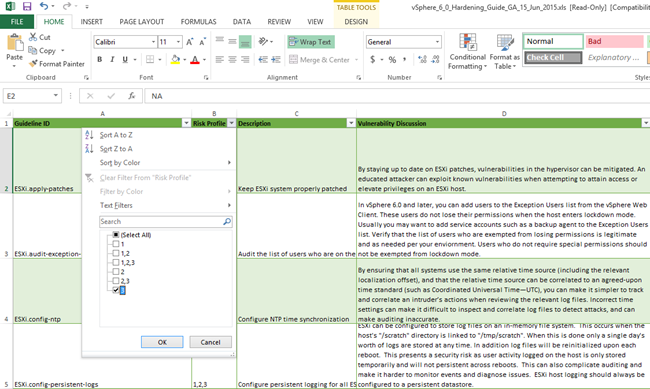Apply the Explanatory cell style
The height and width of the screenshot is (389, 650).
pyautogui.click(x=614, y=58)
